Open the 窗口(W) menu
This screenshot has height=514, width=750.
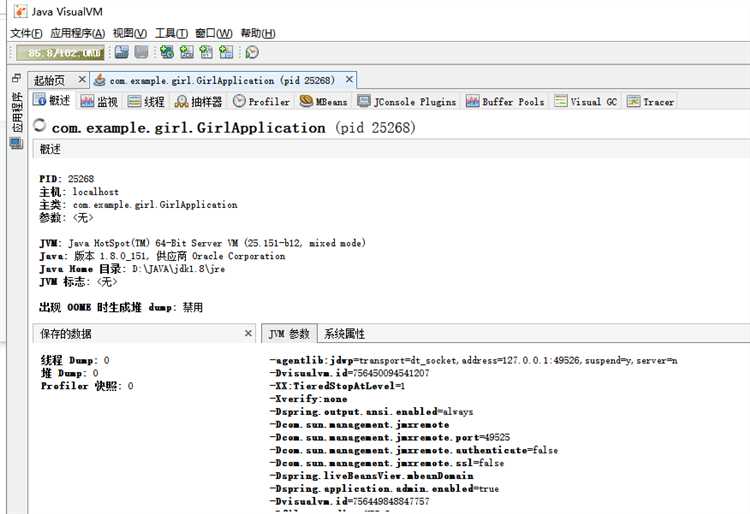point(214,33)
